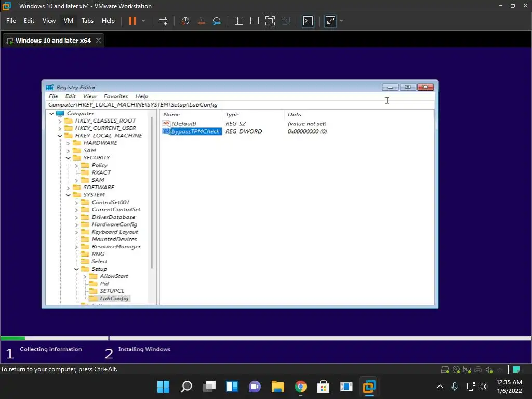Image resolution: width=532 pixels, height=399 pixels.
Task: Select the (Default) registry value
Action: pyautogui.click(x=183, y=124)
